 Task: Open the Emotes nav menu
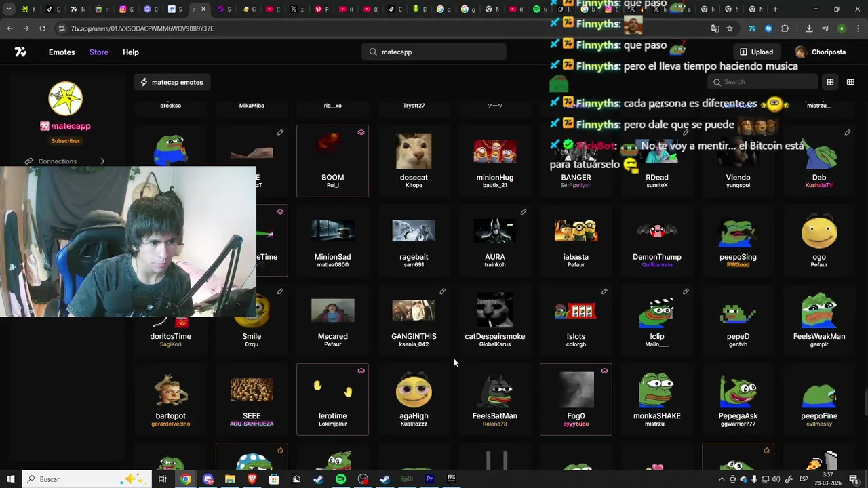tap(62, 52)
